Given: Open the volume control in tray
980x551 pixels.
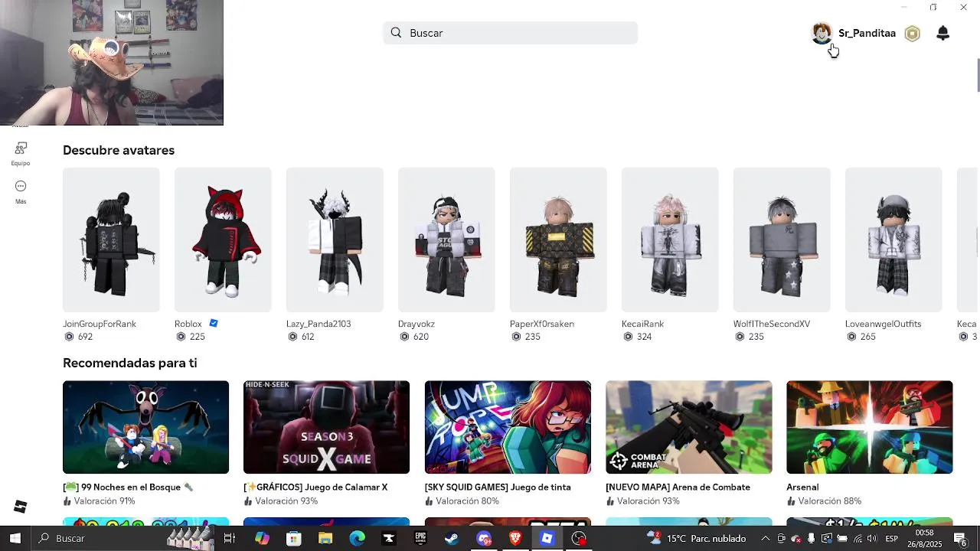Looking at the screenshot, I should (x=872, y=538).
